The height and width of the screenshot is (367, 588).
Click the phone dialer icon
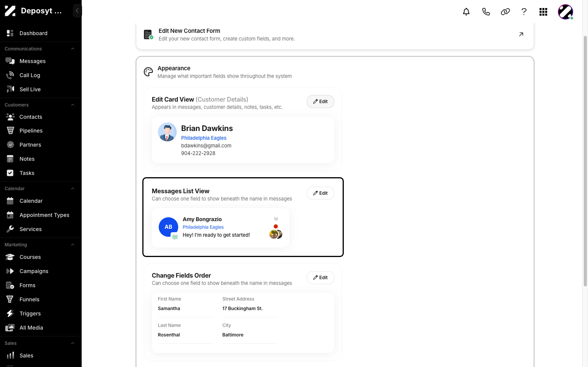click(486, 12)
